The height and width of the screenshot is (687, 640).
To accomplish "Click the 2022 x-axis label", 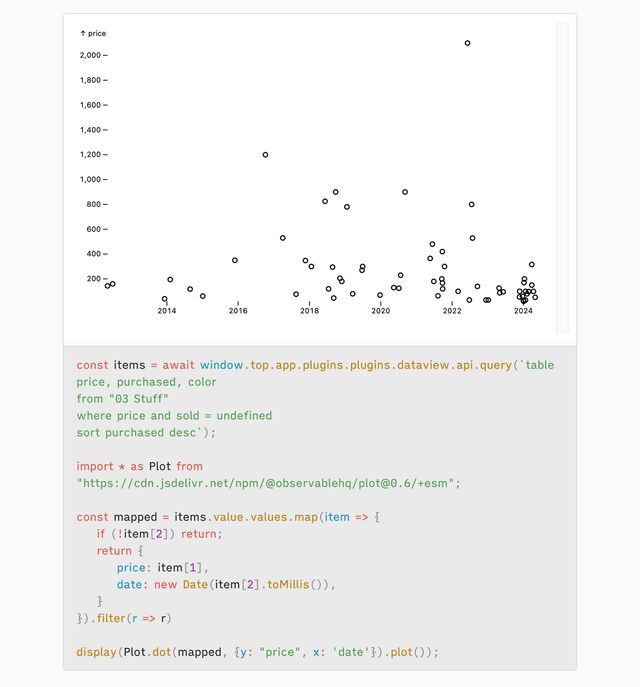I will point(452,311).
